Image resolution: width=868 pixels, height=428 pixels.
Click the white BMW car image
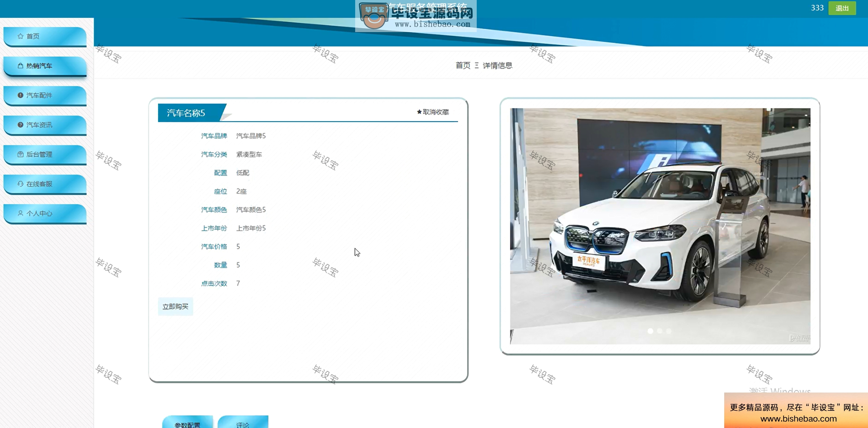[660, 226]
